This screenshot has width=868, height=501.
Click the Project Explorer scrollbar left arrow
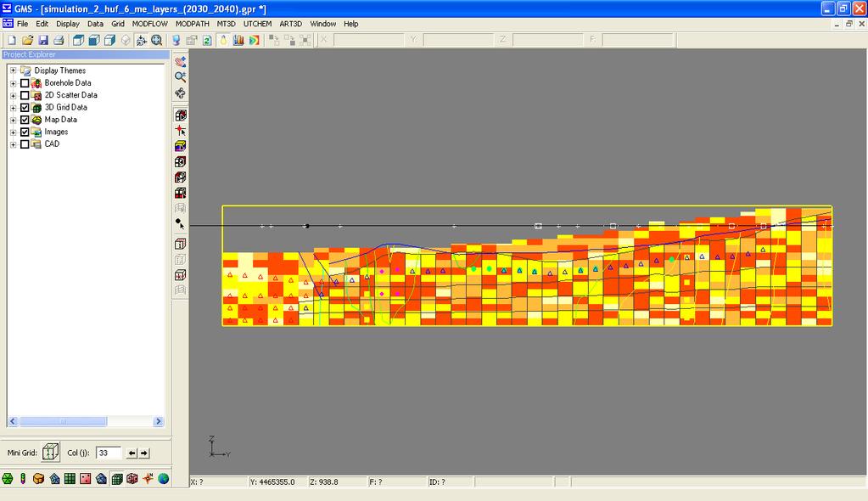13,421
